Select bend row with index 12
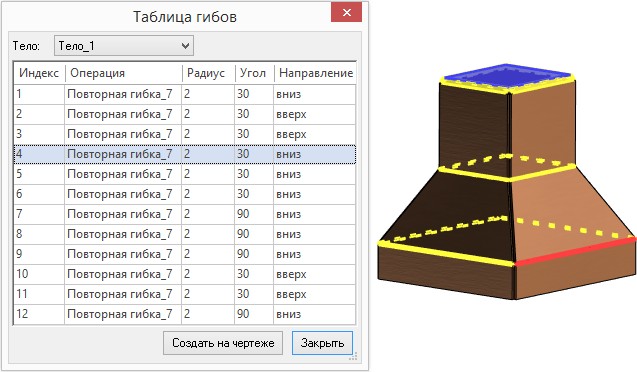 185,314
